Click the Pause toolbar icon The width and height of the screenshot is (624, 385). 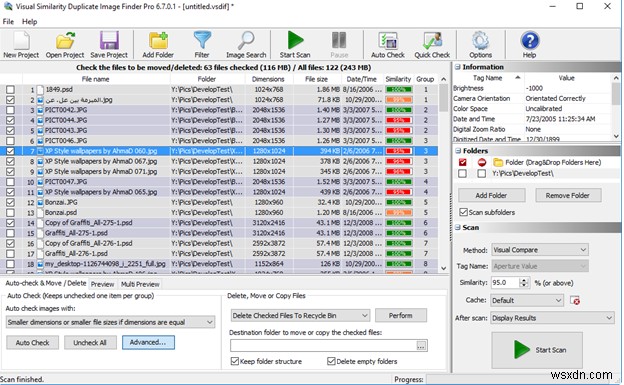339,45
